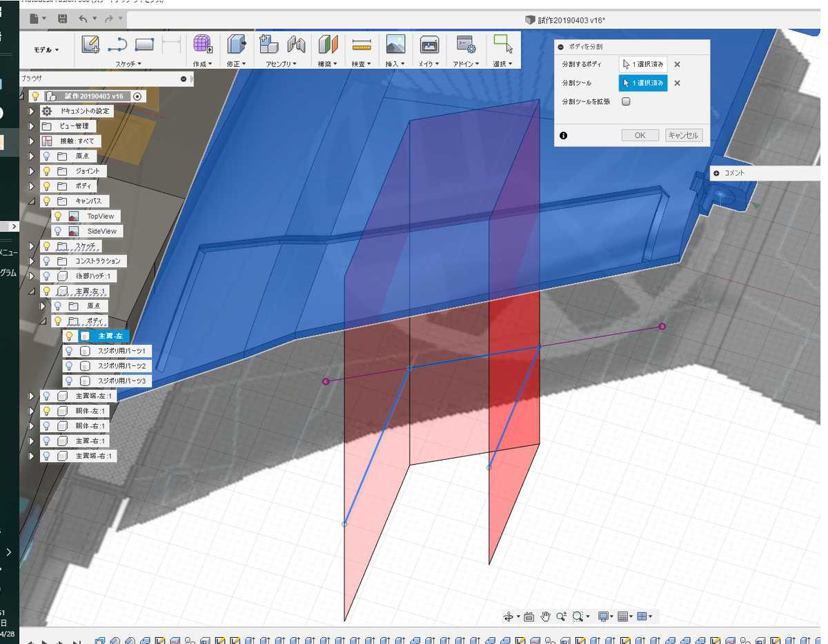The image size is (828, 644).
Task: Click highlighted 分割ツール selection button
Action: [x=643, y=83]
